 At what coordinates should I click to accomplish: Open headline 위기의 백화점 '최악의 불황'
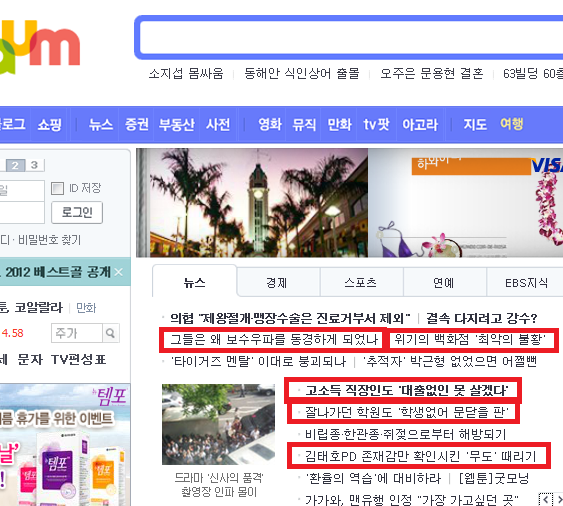tap(470, 339)
